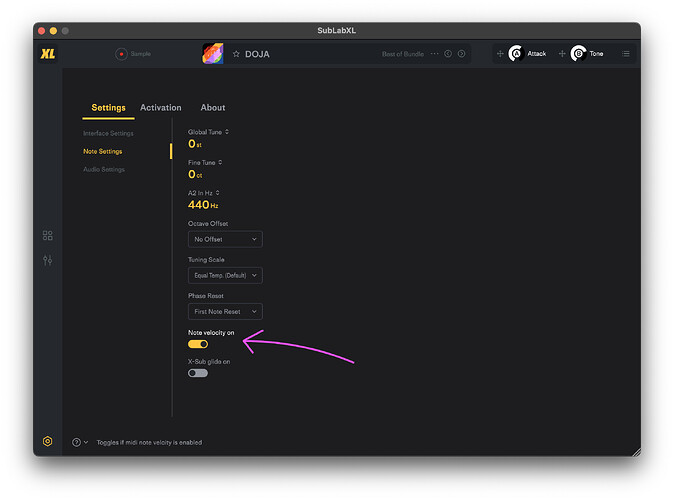The height and width of the screenshot is (500, 674).
Task: Click the window resize grip corner
Action: pyautogui.click(x=636, y=451)
